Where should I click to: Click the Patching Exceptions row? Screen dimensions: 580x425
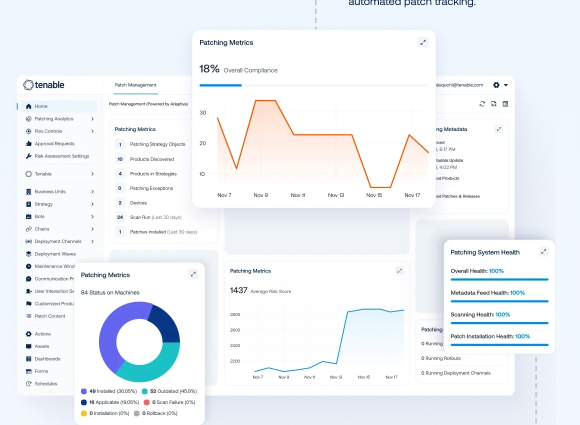coord(144,188)
